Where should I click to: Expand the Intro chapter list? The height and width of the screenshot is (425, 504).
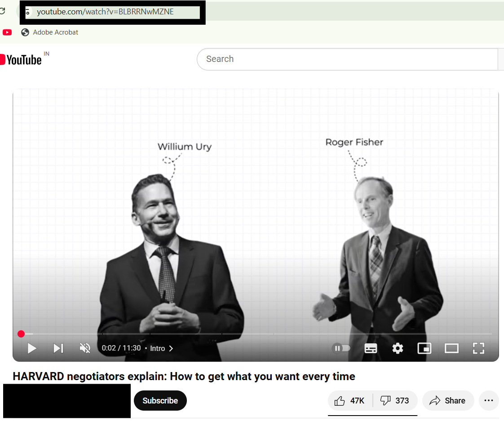[x=162, y=349]
